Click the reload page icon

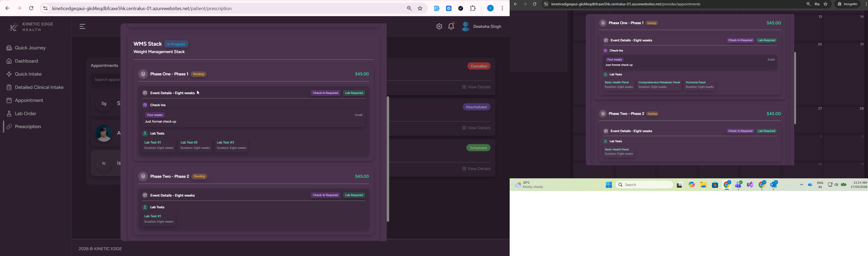pyautogui.click(x=31, y=8)
